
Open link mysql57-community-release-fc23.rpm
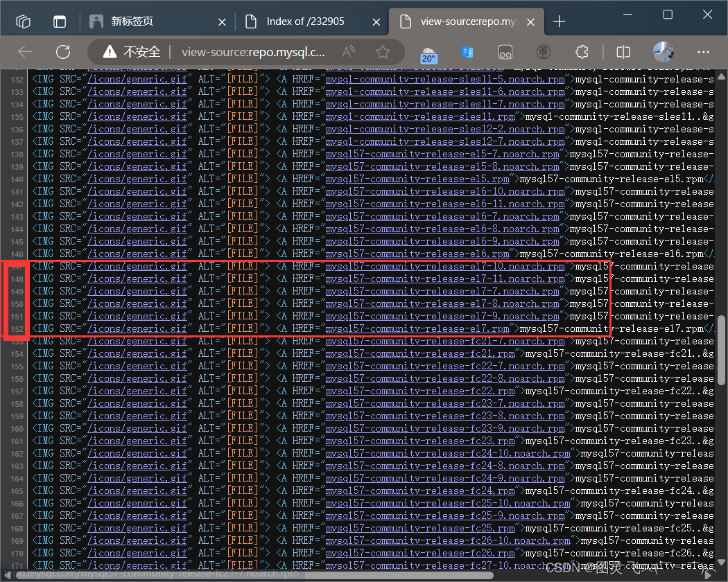pos(419,441)
